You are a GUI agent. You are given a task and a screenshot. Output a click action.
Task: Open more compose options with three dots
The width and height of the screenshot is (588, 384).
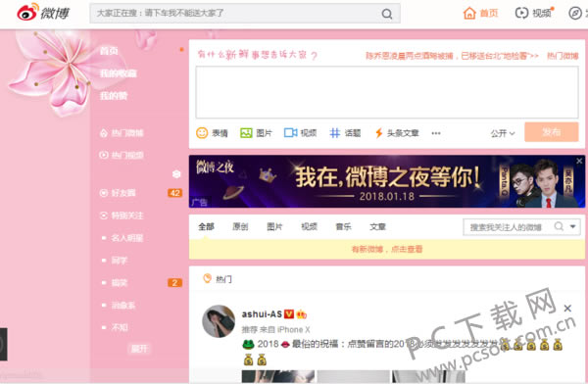point(436,133)
